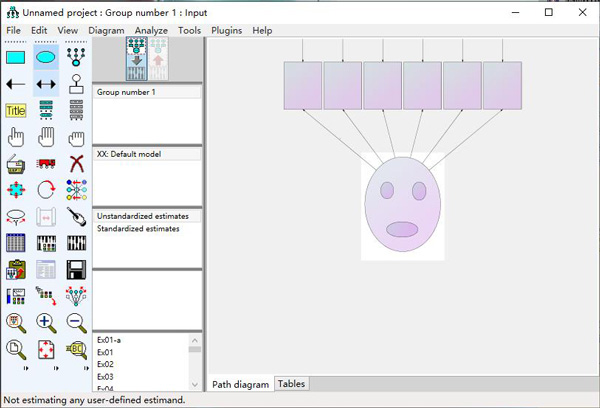Select Unstandardized estimates in the list

(x=142, y=216)
